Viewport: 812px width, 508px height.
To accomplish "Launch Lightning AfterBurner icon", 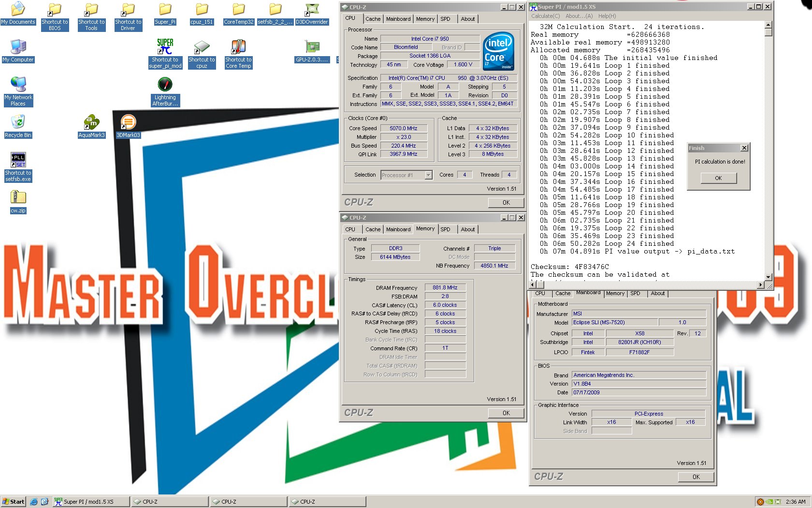I will [x=165, y=91].
